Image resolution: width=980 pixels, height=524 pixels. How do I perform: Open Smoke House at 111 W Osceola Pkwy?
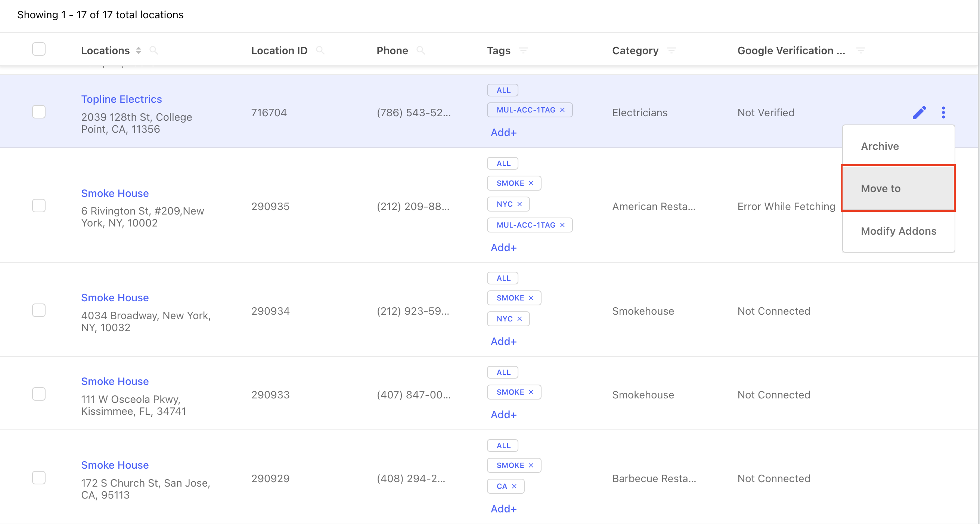115,382
